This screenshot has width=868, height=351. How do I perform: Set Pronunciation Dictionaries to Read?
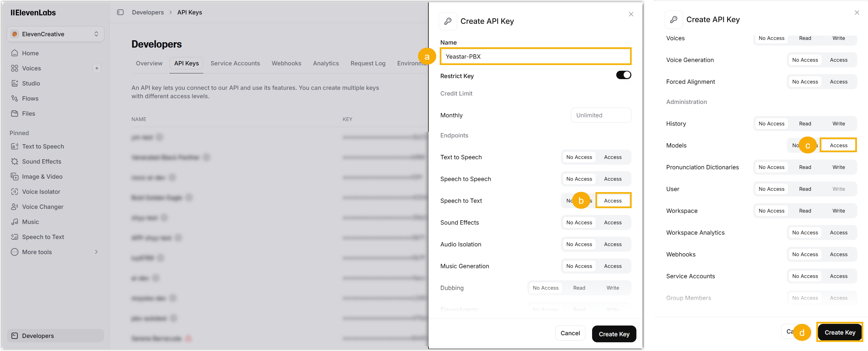tap(805, 167)
